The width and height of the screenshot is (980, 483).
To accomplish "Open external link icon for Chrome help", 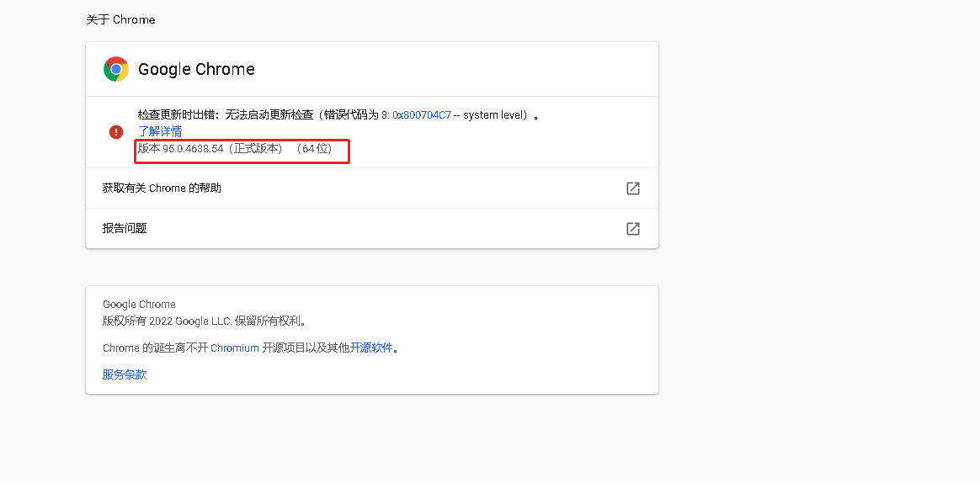I will pos(632,188).
